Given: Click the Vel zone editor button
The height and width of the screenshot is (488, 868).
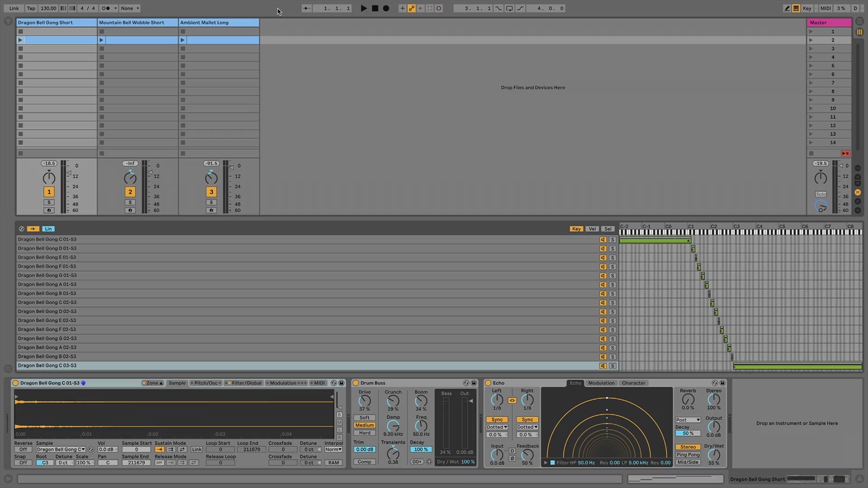Looking at the screenshot, I should click(592, 229).
